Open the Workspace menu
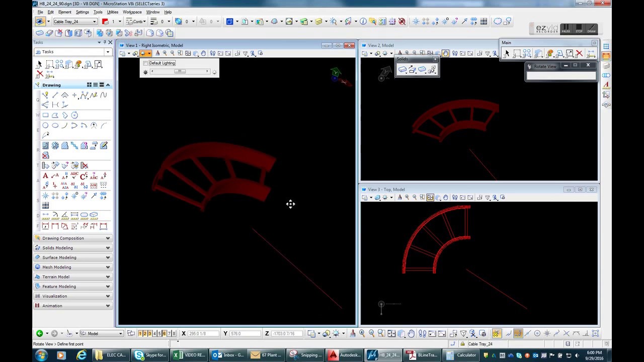Viewport: 644px width, 362px height. pos(132,12)
